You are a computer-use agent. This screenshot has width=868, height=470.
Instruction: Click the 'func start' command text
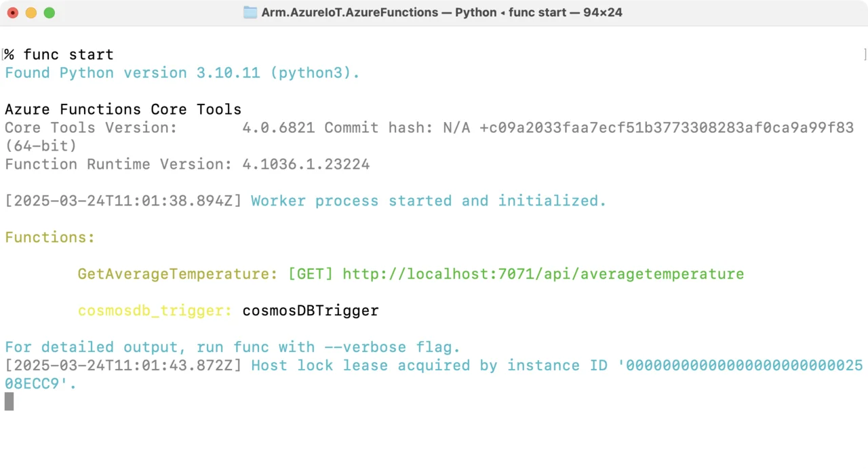[68, 54]
